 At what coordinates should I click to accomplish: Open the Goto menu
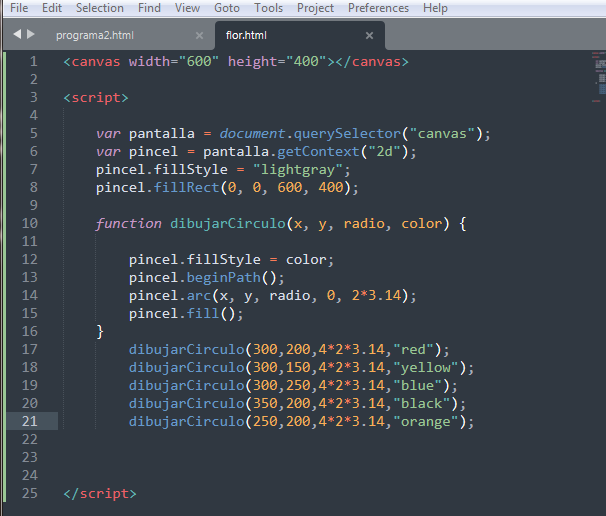pos(227,8)
